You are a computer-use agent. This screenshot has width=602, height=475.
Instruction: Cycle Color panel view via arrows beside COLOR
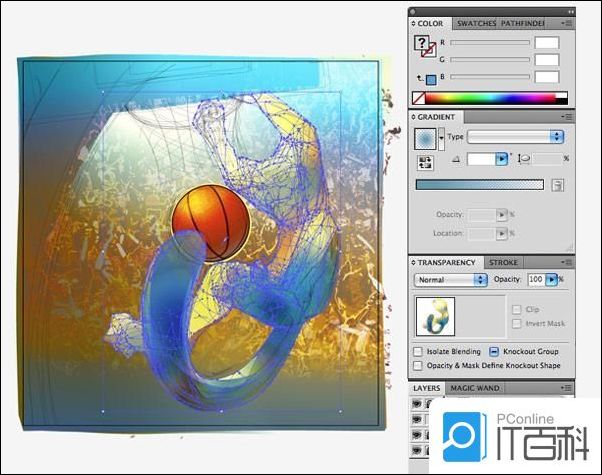click(x=413, y=23)
